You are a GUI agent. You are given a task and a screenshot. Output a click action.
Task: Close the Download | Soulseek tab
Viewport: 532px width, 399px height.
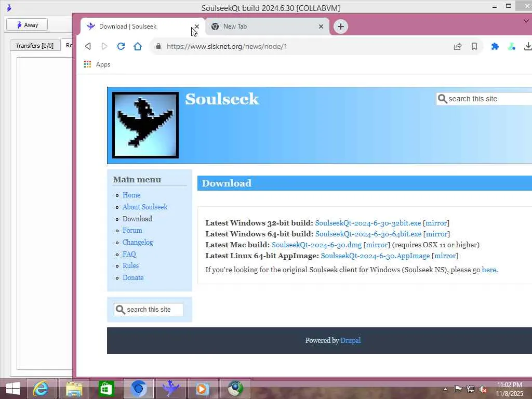[x=197, y=26]
